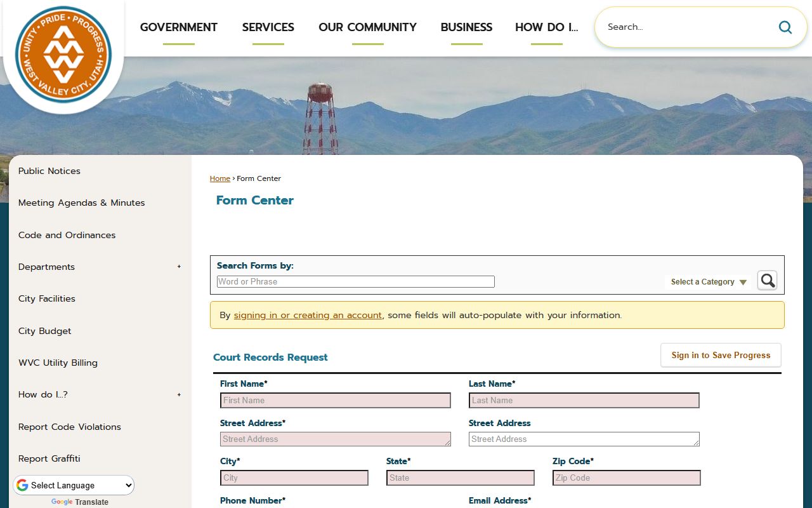Focus the First Name input field
The height and width of the screenshot is (508, 812).
335,400
